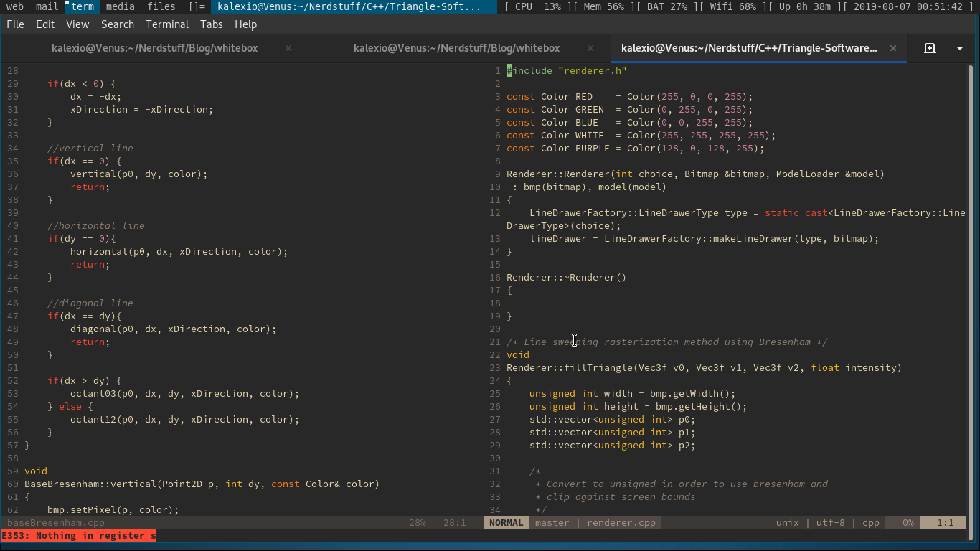Click the xDirection = -xDirection line
The width and height of the screenshot is (980, 551).
pos(142,110)
